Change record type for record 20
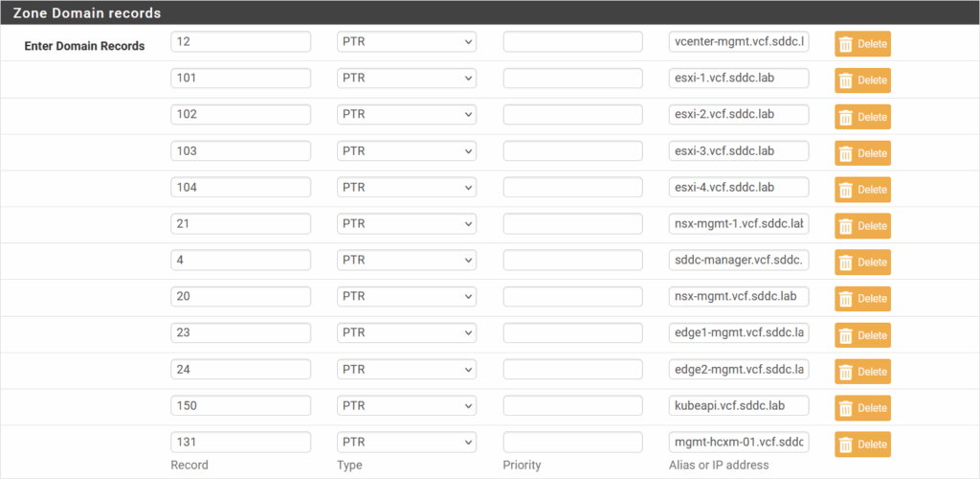Screen dimensions: 980x479 (x=406, y=296)
